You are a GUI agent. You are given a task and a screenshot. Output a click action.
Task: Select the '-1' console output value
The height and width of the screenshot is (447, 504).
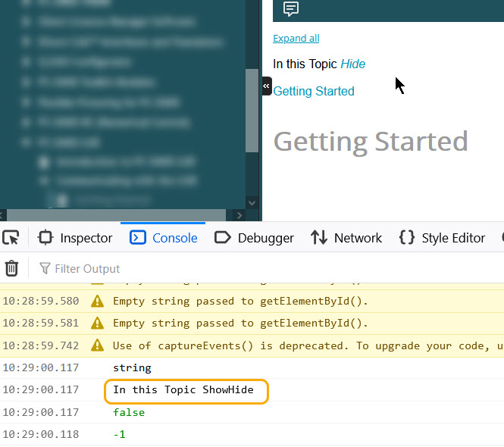click(119, 434)
